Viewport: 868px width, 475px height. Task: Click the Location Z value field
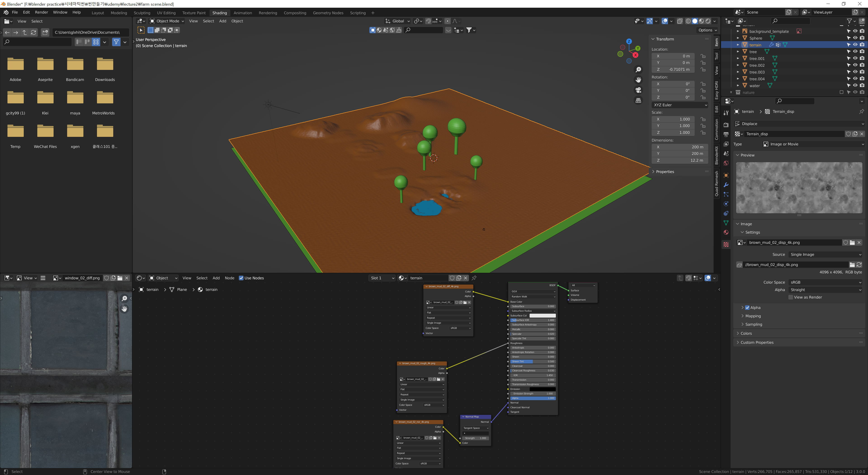(x=672, y=69)
